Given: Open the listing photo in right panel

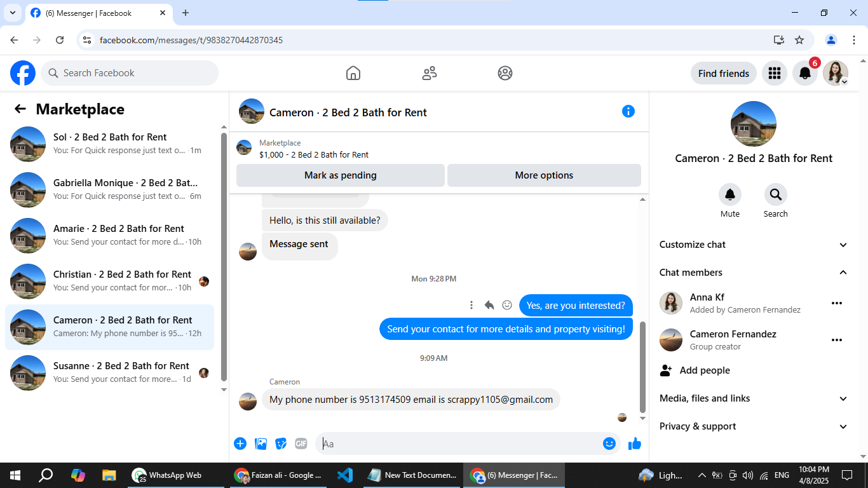Looking at the screenshot, I should click(754, 124).
